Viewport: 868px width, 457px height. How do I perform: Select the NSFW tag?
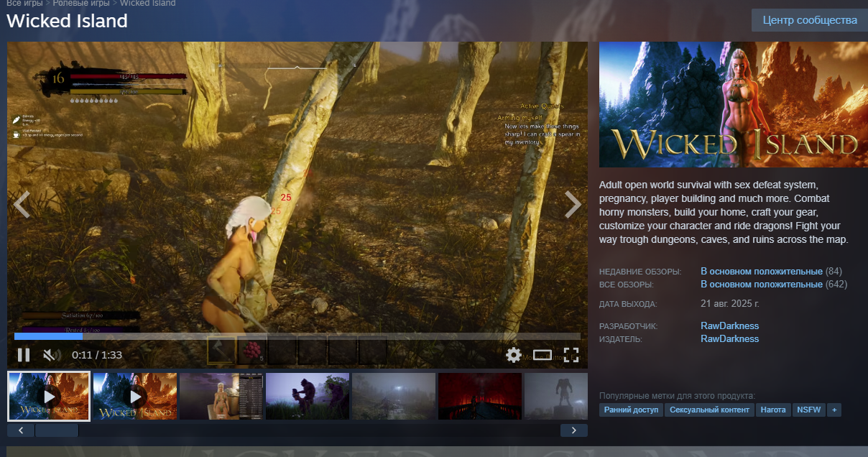[810, 410]
